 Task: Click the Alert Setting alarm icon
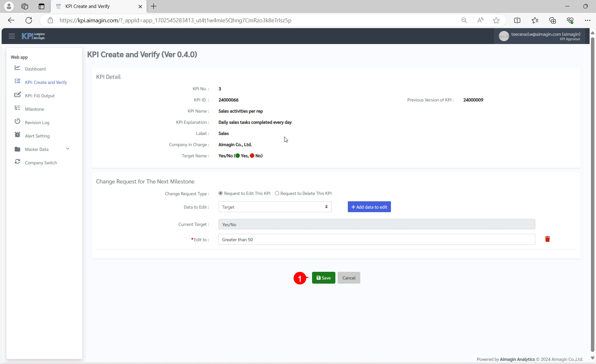(x=18, y=135)
